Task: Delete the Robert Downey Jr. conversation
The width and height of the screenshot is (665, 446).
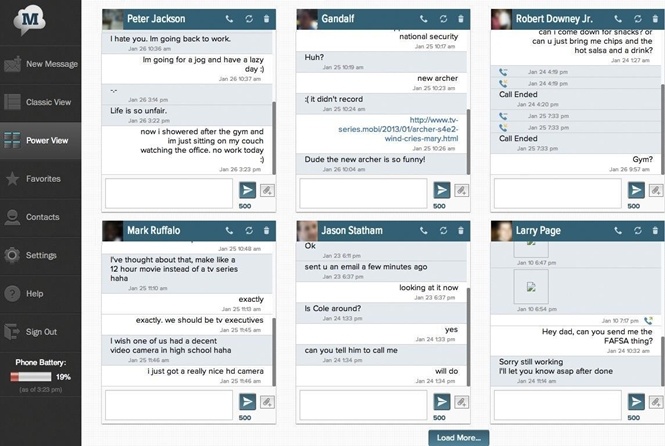Action: [656, 19]
